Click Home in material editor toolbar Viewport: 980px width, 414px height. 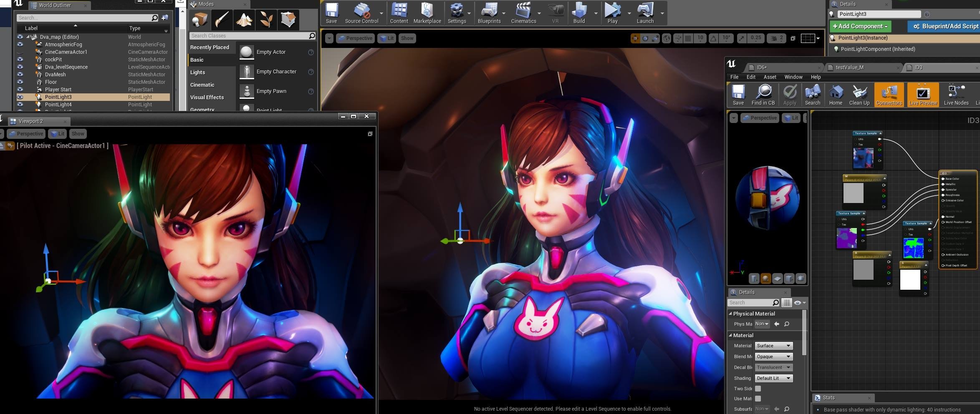836,95
